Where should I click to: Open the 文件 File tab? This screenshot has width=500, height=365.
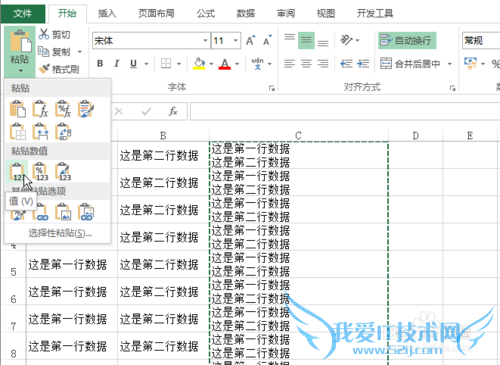click(x=23, y=13)
